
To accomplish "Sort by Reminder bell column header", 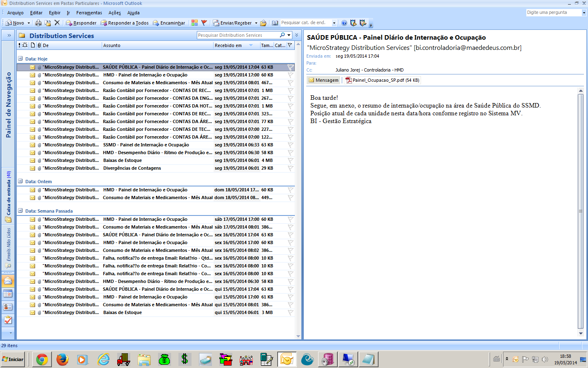I will point(25,45).
